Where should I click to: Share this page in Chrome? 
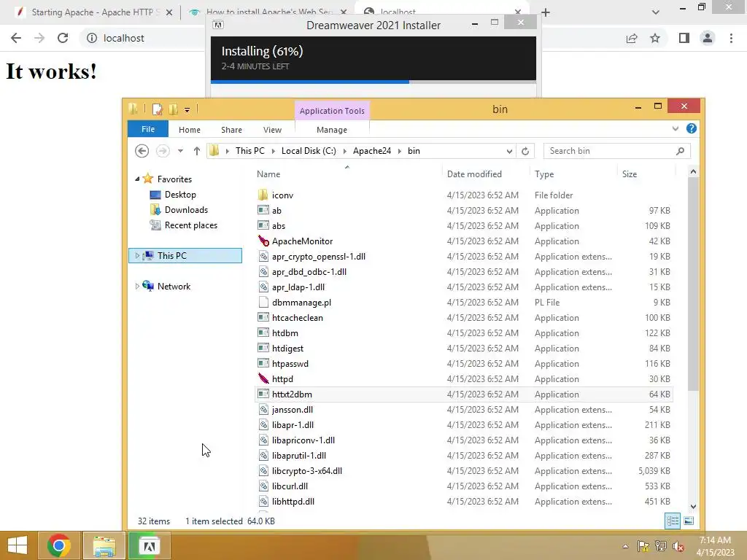[x=632, y=38]
